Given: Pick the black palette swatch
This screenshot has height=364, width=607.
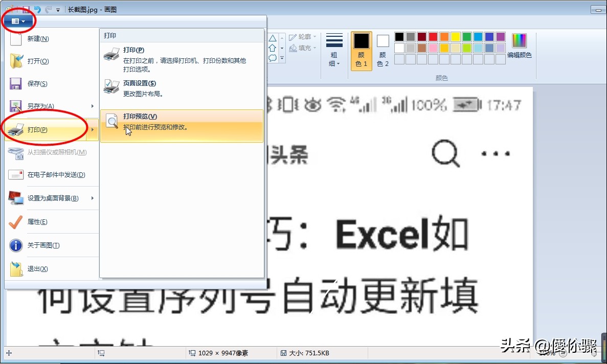Looking at the screenshot, I should coord(399,37).
